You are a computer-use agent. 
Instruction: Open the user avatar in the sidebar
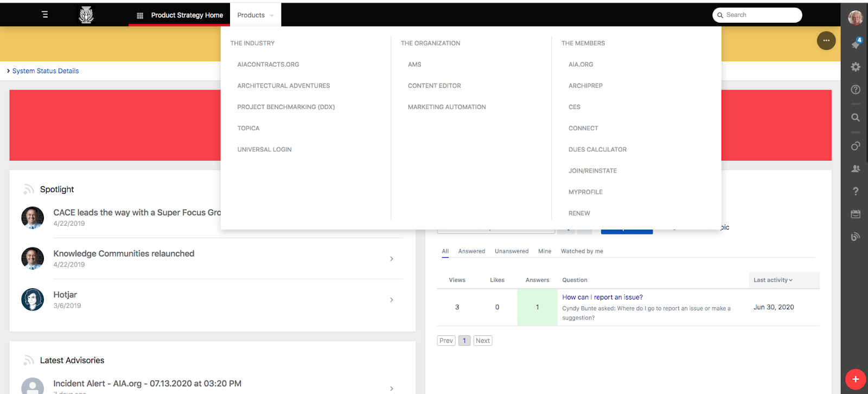pyautogui.click(x=856, y=17)
